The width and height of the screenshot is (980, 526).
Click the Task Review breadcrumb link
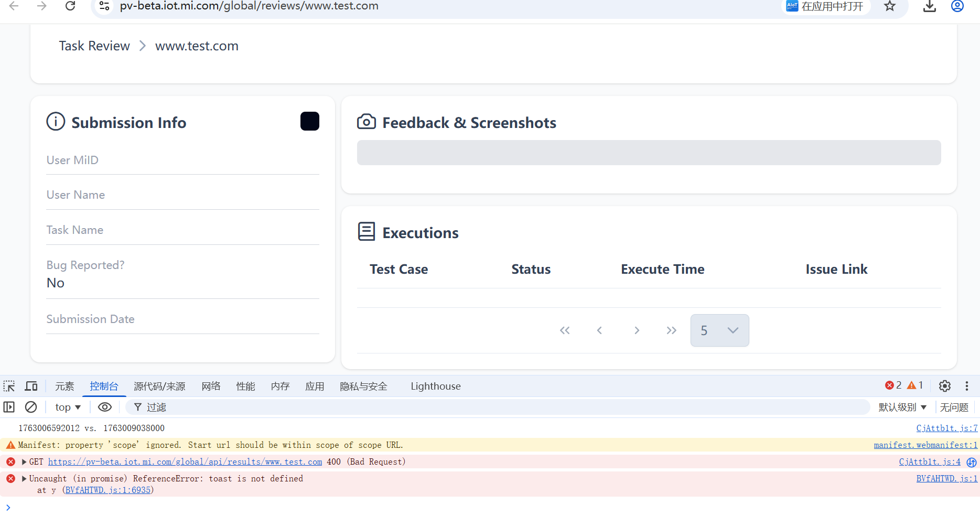pos(94,46)
